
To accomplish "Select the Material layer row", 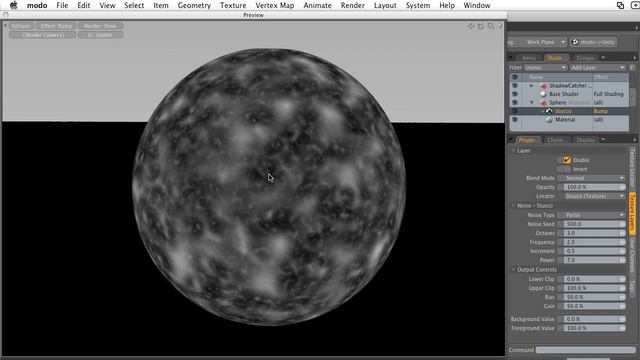I will click(x=569, y=120).
